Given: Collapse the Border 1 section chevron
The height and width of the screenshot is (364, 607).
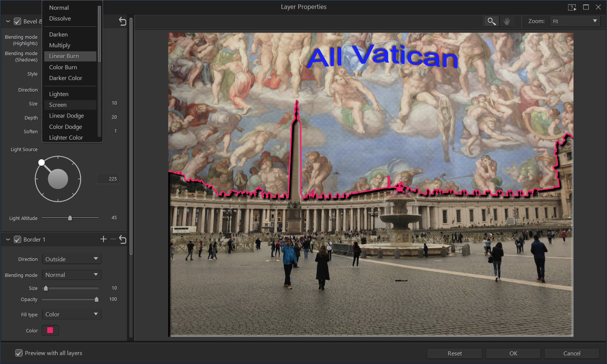Looking at the screenshot, I should (x=8, y=239).
